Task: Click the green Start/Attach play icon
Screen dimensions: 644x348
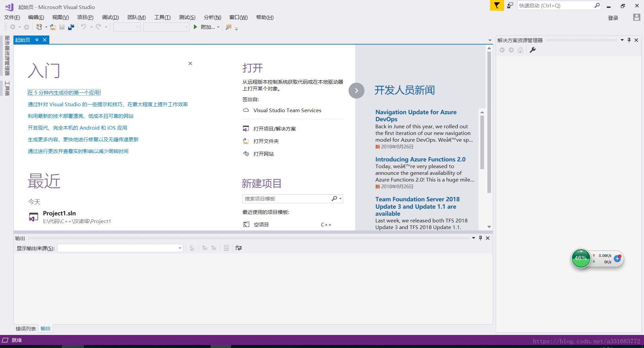Action: click(196, 27)
